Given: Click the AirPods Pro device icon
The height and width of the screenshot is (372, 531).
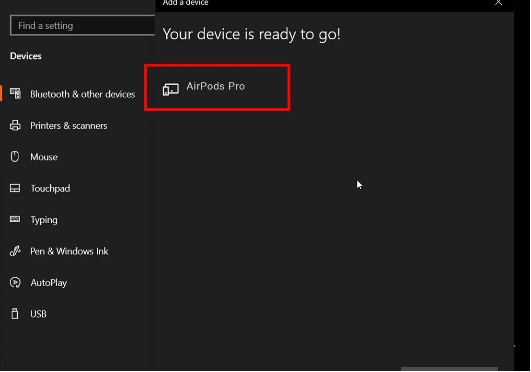Looking at the screenshot, I should pos(171,90).
